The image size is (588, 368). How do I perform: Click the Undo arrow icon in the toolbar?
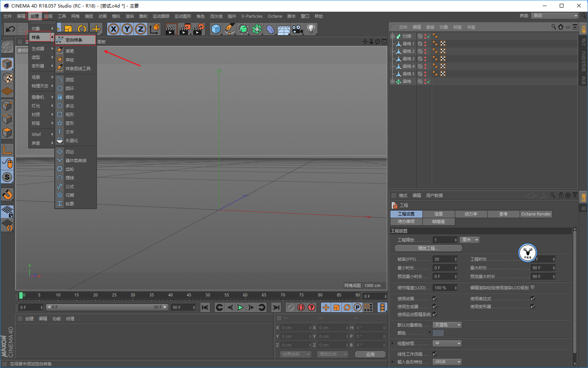coord(11,29)
